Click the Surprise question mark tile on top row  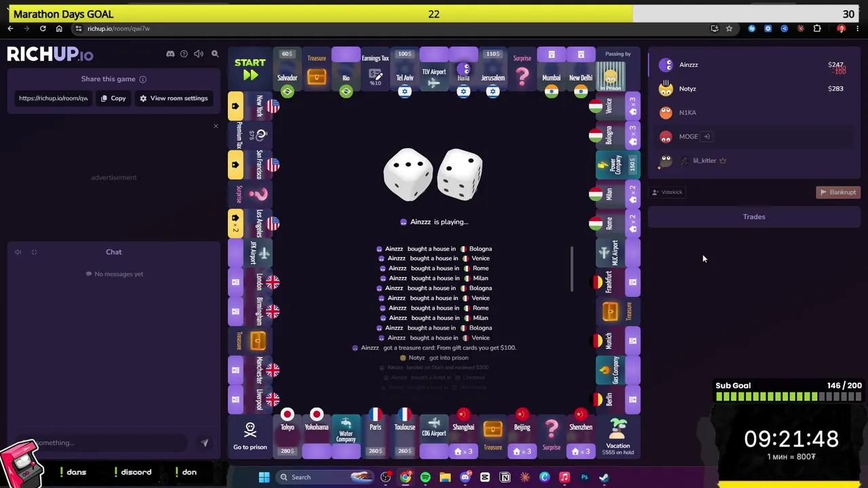click(x=522, y=70)
